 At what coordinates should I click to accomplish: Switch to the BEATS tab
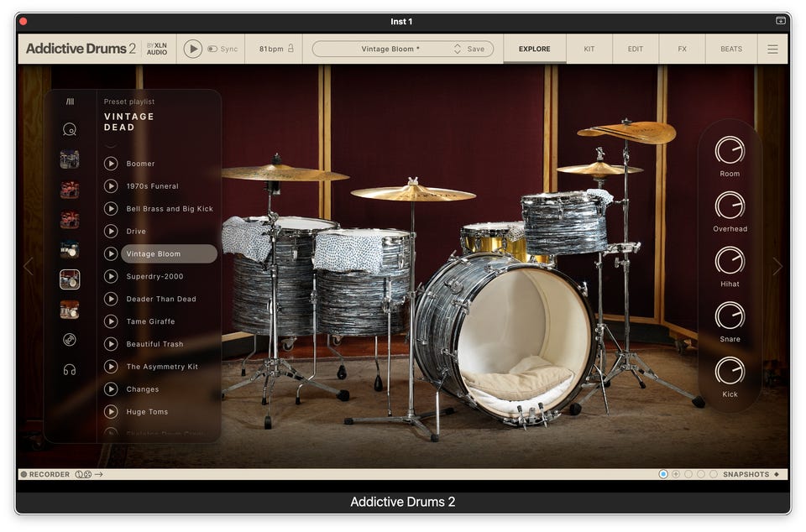[x=731, y=49]
